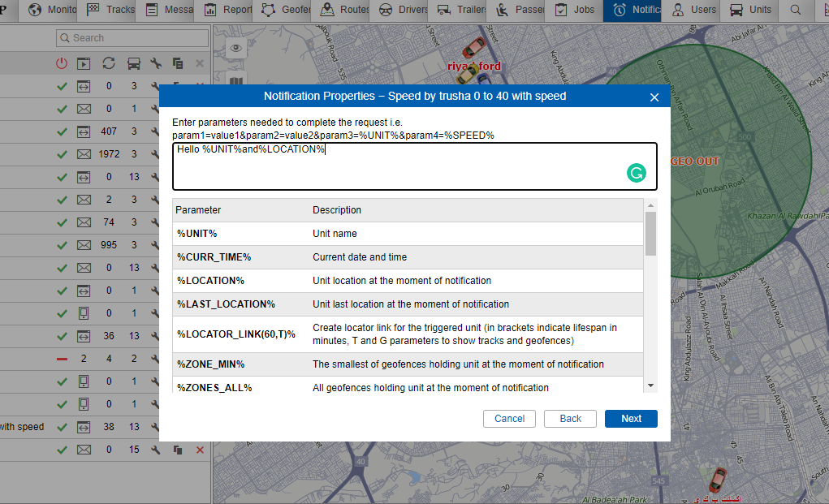829x504 pixels.
Task: Click the bus icon in the list header
Action: (x=134, y=63)
